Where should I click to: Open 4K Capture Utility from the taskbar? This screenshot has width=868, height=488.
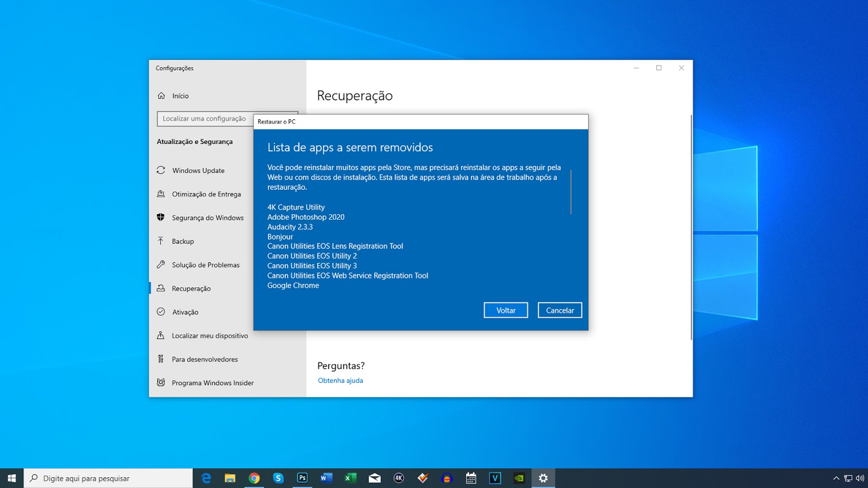(x=399, y=478)
